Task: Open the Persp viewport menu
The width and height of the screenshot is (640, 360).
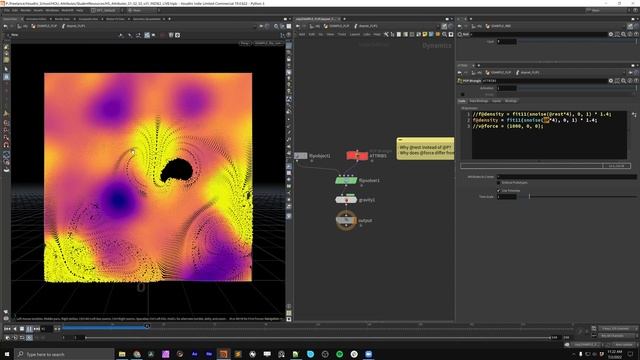Action: pyautogui.click(x=245, y=43)
